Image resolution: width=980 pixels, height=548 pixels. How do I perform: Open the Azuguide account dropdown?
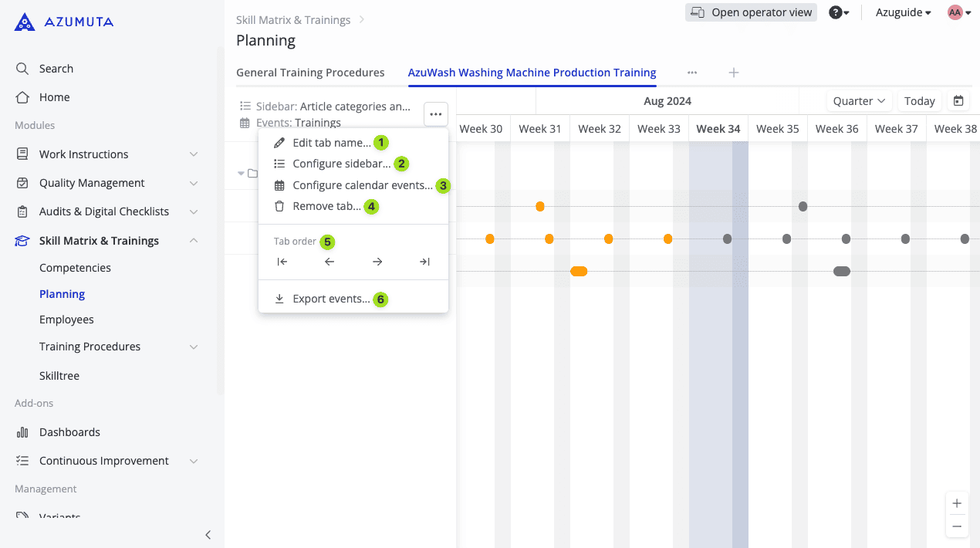pyautogui.click(x=903, y=12)
